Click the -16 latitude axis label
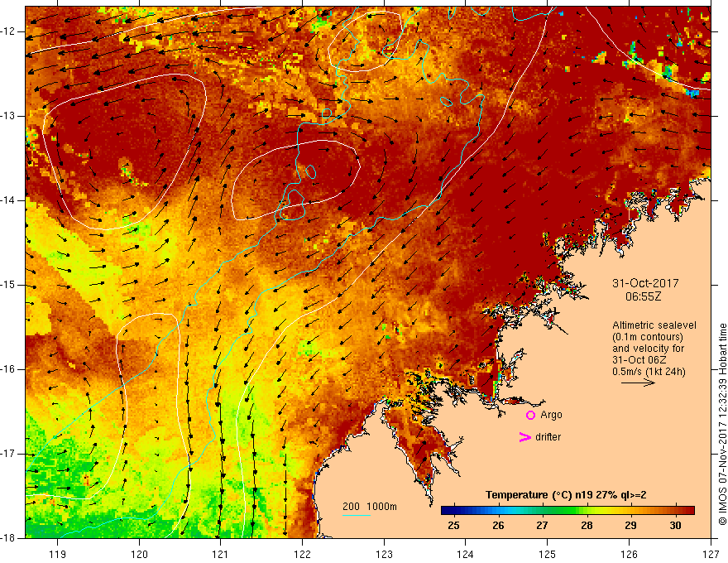Image resolution: width=728 pixels, height=563 pixels. pyautogui.click(x=8, y=369)
